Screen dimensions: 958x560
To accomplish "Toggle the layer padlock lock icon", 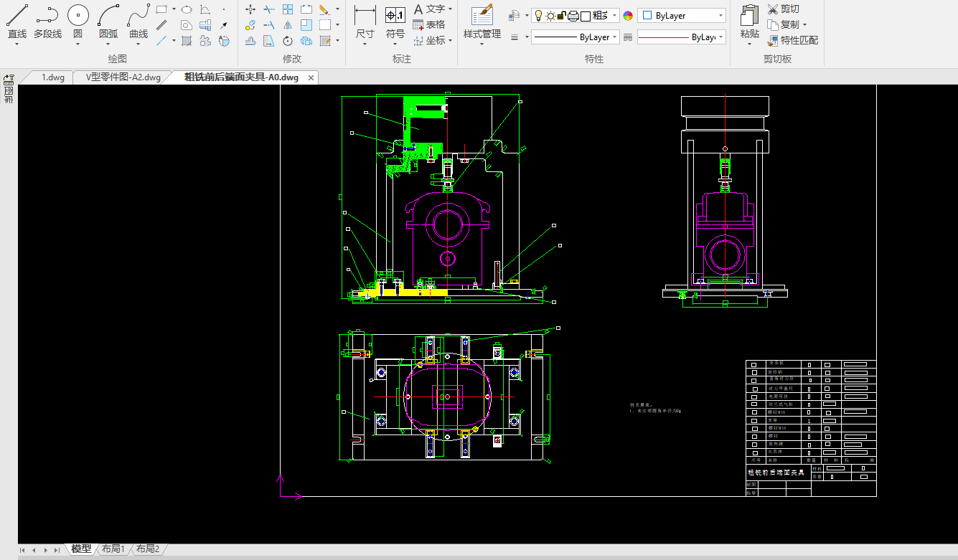I will 561,16.
